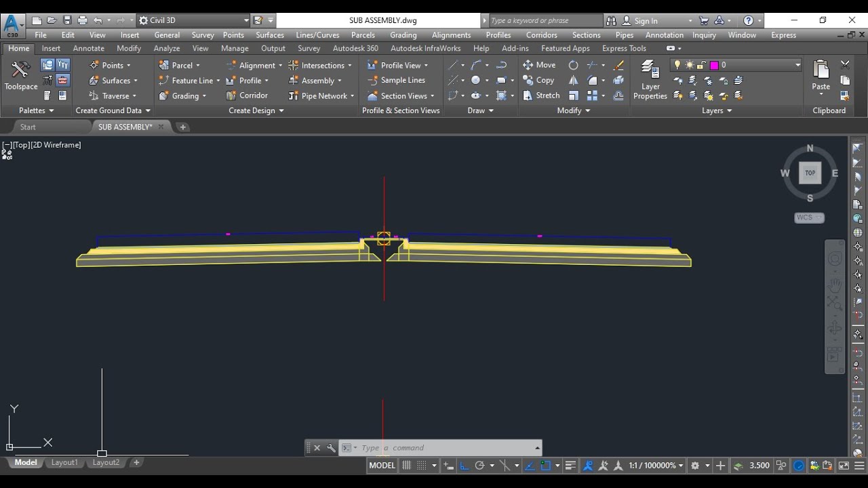Click the Open file icon
The image size is (868, 488).
(52, 20)
